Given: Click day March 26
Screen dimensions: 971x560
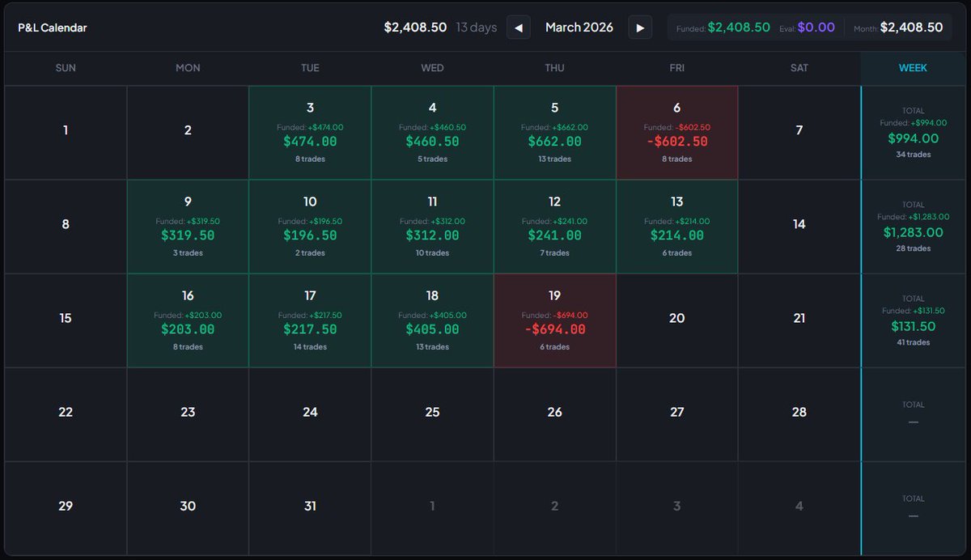Looking at the screenshot, I should click(x=554, y=414).
